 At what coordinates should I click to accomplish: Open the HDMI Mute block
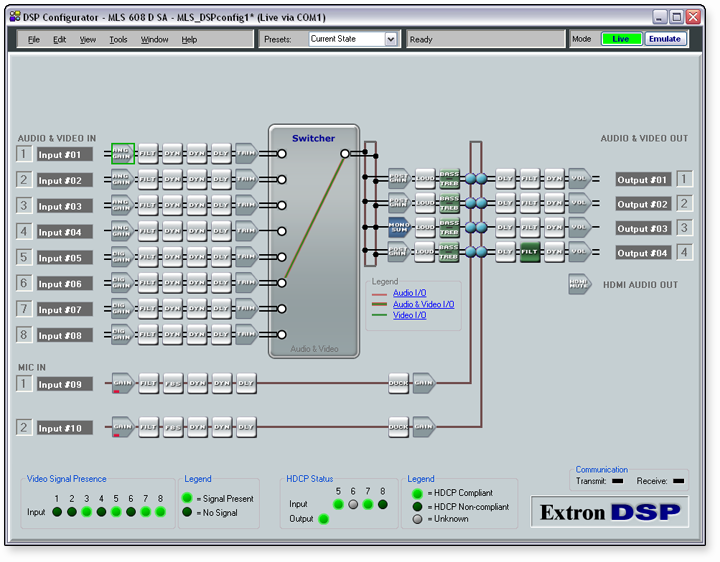tap(580, 285)
